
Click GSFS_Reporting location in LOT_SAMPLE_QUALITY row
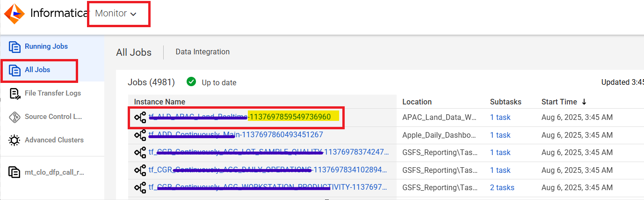point(439,152)
